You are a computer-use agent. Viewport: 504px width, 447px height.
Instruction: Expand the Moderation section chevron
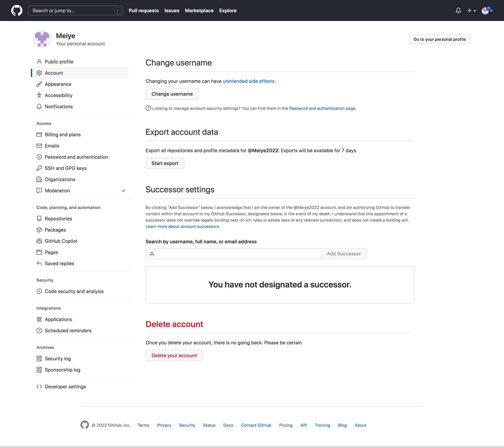[x=123, y=191]
